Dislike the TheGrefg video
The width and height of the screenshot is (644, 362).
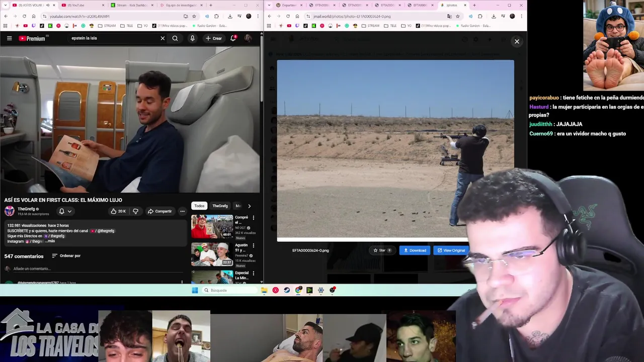tap(135, 211)
